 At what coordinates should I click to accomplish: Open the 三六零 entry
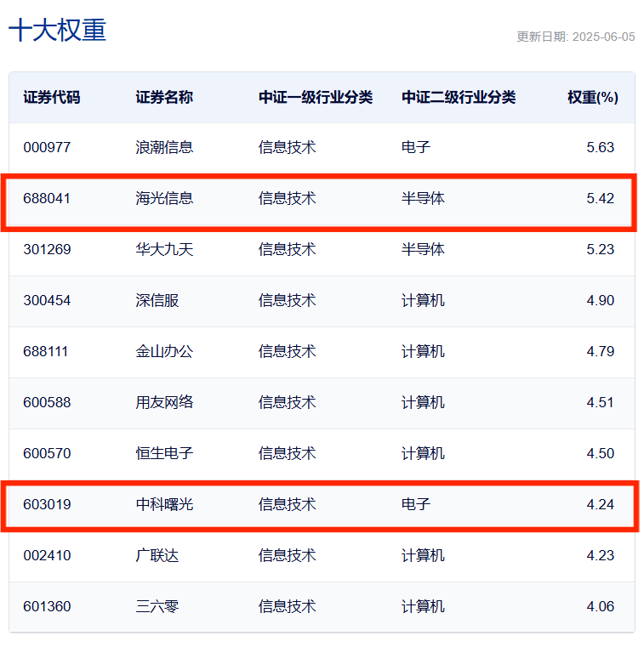[157, 606]
